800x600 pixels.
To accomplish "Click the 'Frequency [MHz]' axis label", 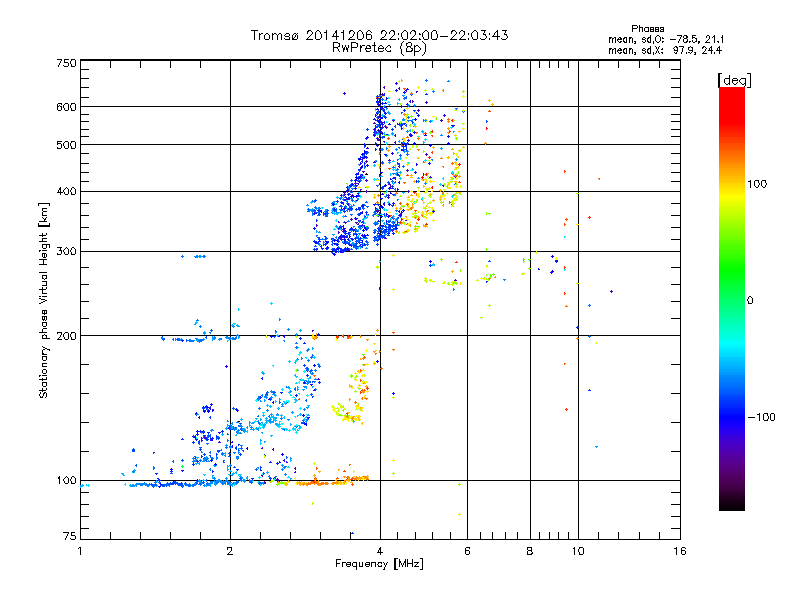I will [379, 564].
